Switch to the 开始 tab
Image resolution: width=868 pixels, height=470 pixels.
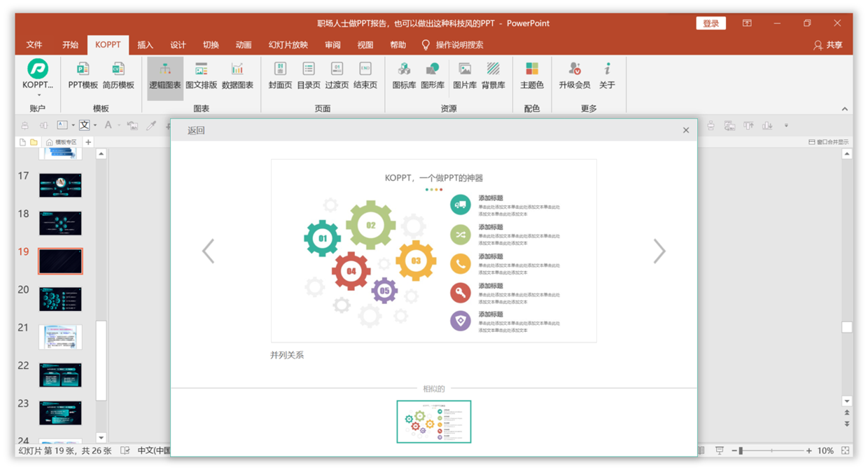tap(70, 45)
